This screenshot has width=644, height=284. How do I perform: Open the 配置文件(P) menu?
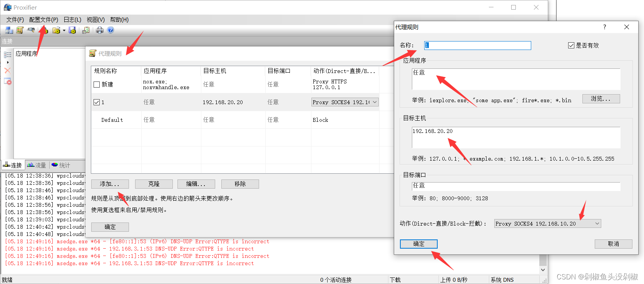click(43, 20)
